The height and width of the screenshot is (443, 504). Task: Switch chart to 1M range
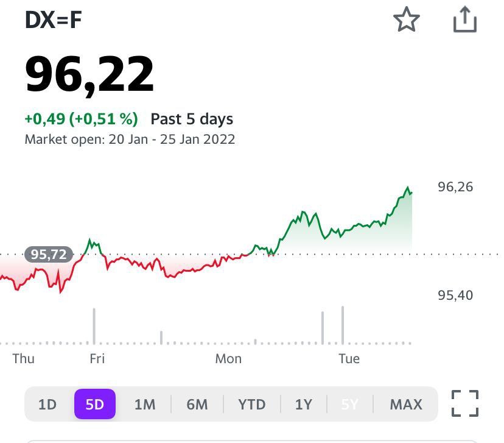pyautogui.click(x=145, y=404)
